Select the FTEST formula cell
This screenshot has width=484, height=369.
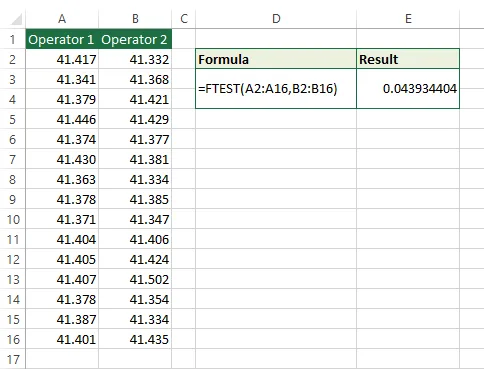276,89
